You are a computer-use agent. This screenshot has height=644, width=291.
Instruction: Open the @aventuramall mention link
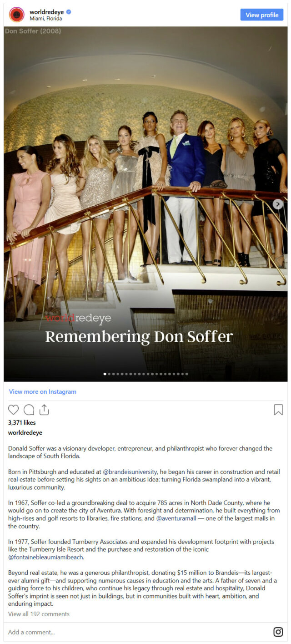(x=176, y=518)
